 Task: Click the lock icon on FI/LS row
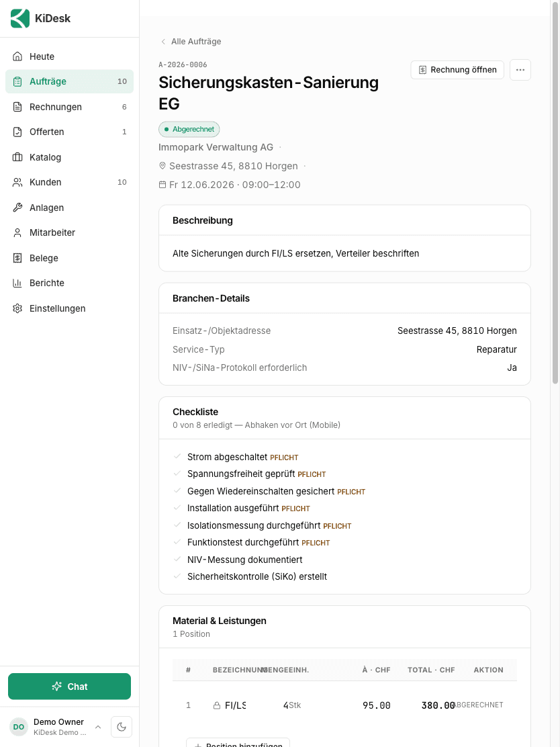point(217,705)
